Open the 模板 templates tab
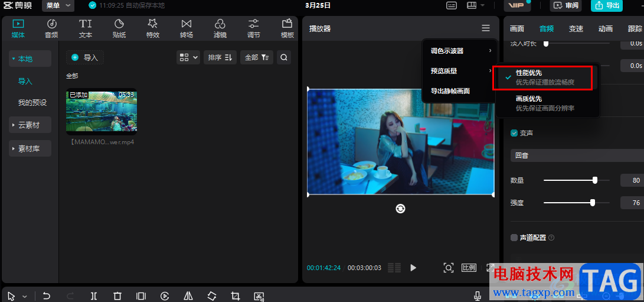The height and width of the screenshot is (302, 644). [x=287, y=28]
